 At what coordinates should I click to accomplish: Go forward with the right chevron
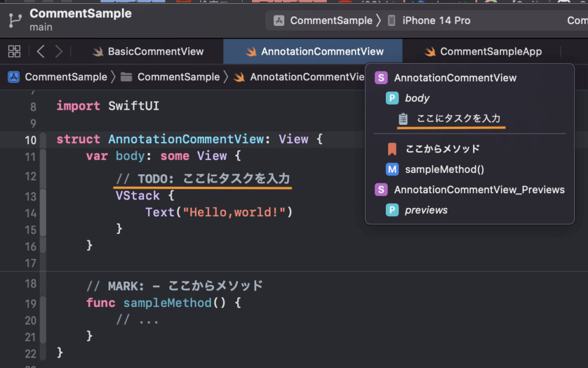point(59,51)
